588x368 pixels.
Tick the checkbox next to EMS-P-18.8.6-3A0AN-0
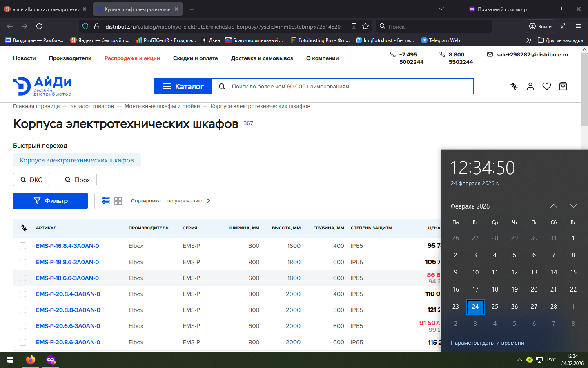(x=23, y=262)
